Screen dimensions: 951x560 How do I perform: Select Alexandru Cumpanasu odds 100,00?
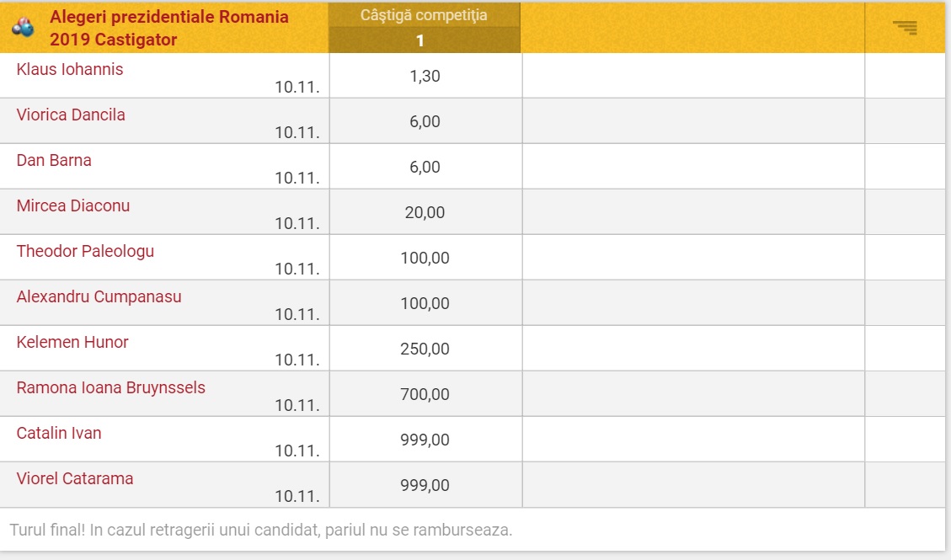pyautogui.click(x=425, y=303)
